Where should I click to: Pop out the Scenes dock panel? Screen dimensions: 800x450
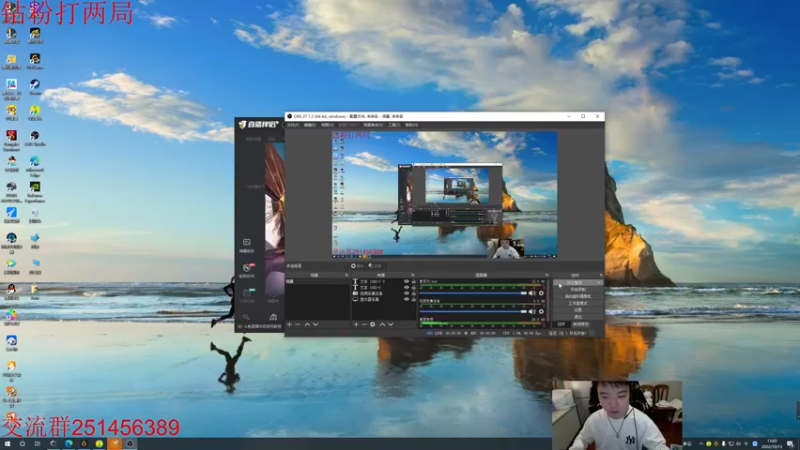coord(346,275)
